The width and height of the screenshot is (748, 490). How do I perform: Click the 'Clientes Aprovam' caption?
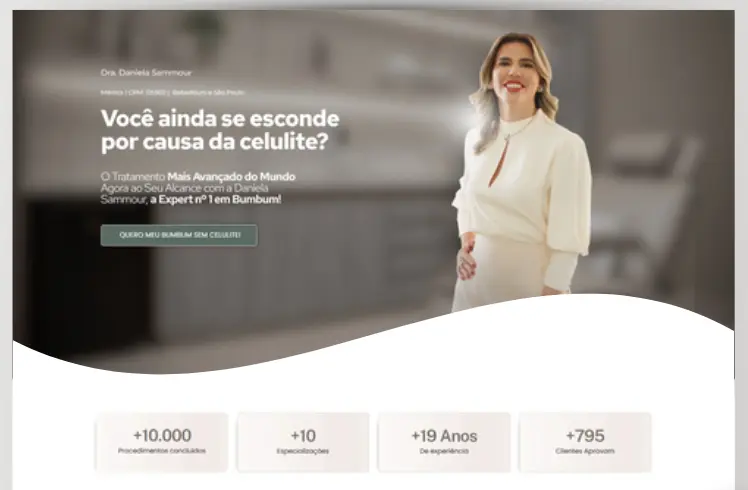click(585, 451)
